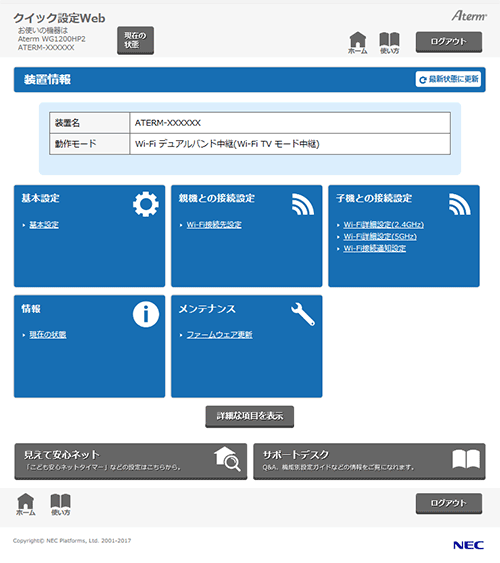Click the 子機との接続設定 panel heading
Image resolution: width=500 pixels, height=563 pixels.
click(374, 198)
